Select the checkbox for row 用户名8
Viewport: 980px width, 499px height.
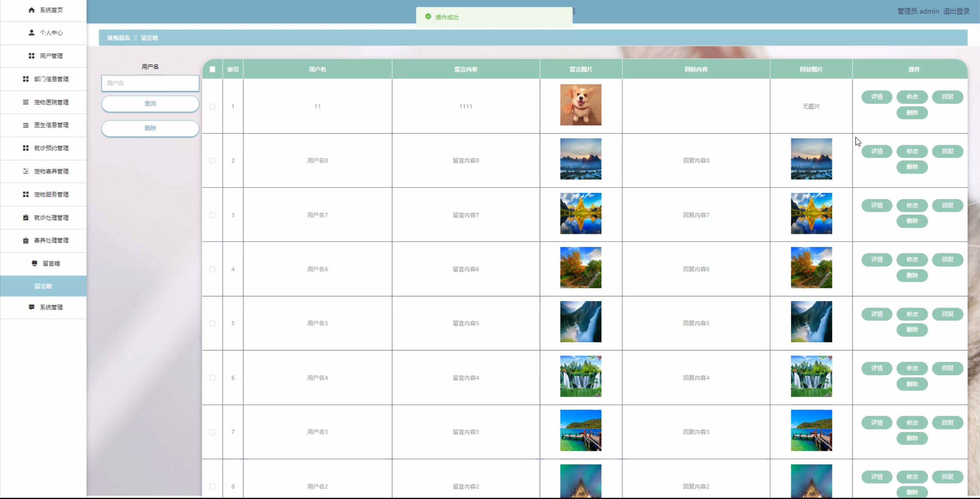tap(212, 161)
